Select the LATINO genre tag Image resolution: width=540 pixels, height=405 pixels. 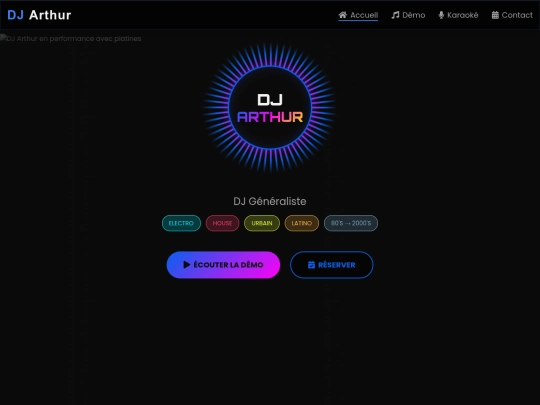[x=302, y=223]
